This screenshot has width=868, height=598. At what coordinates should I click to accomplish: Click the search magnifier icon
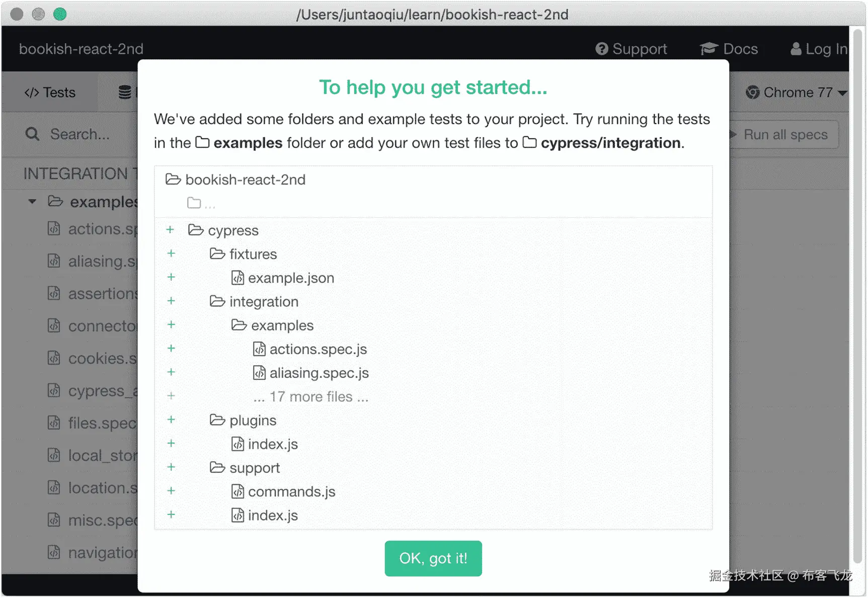point(32,134)
